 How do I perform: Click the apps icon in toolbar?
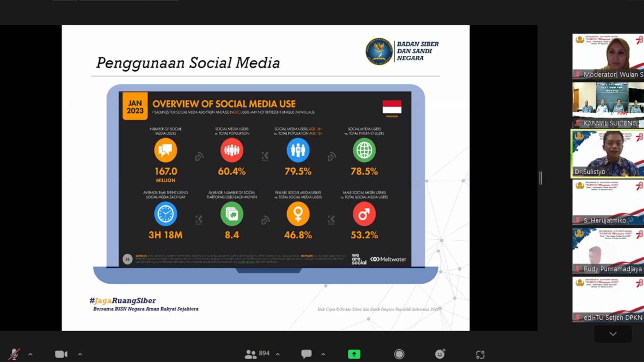tap(480, 354)
